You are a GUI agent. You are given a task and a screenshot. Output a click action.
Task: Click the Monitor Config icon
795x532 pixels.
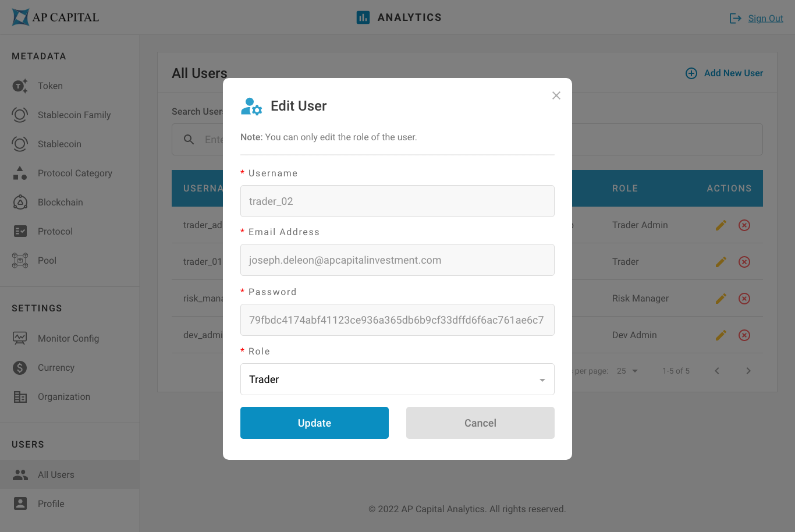coord(20,339)
